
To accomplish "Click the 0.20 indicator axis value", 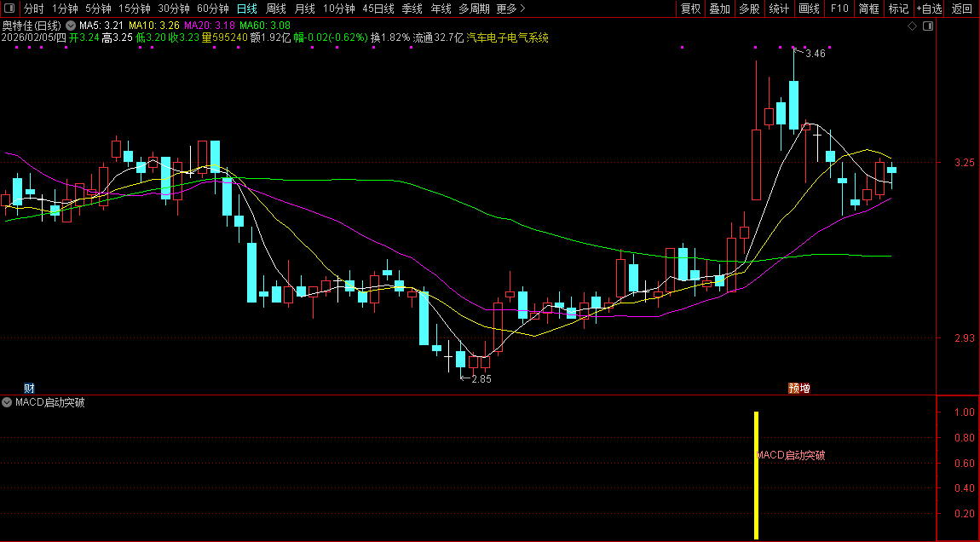I will click(x=965, y=514).
